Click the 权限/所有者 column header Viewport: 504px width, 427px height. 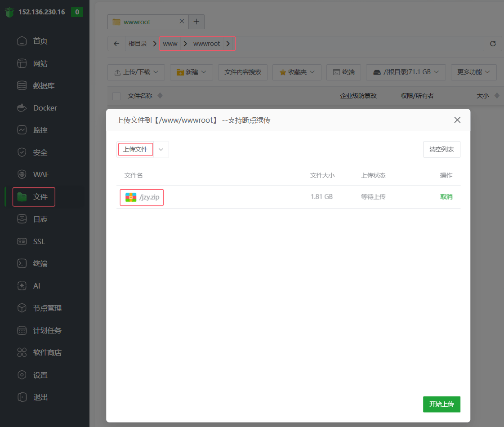coord(417,96)
